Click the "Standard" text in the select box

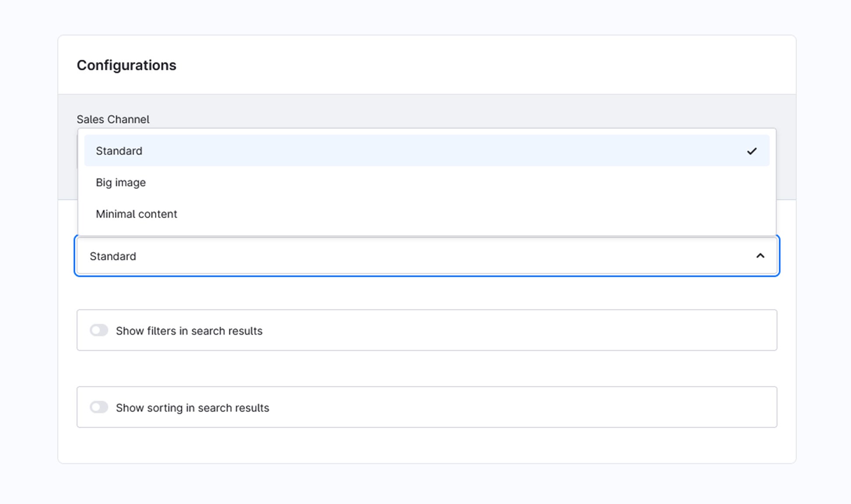(113, 256)
